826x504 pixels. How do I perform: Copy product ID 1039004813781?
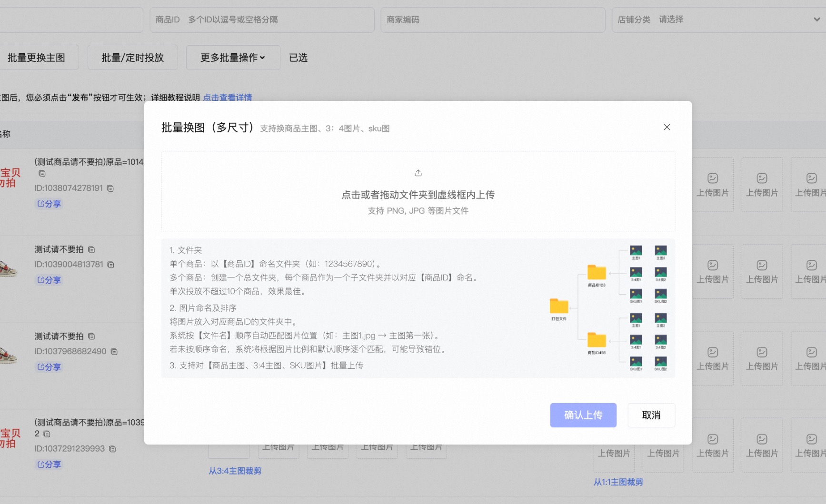click(110, 265)
